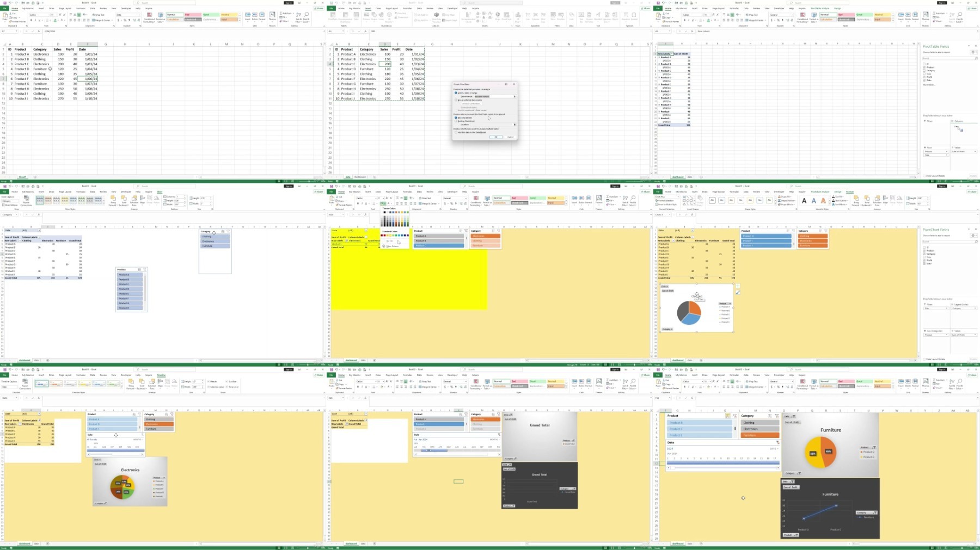Toggle the Scrollbar checkbox on the Timeline ribbon
Viewport: 980px width, 550px height.
(x=227, y=381)
